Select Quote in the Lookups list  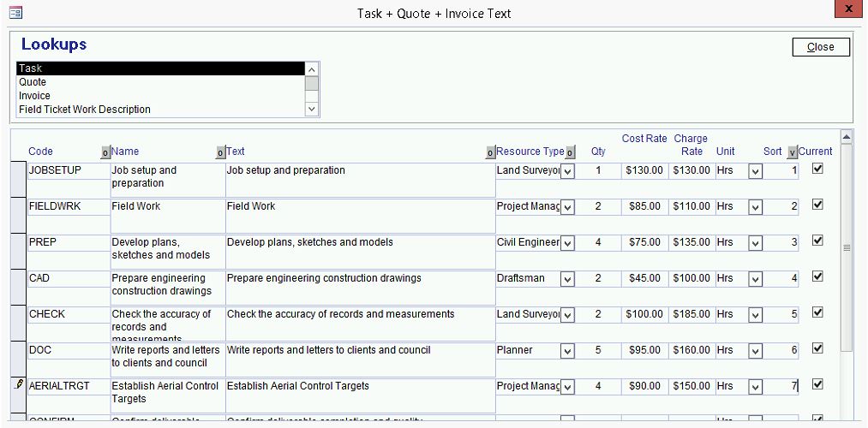tap(33, 82)
